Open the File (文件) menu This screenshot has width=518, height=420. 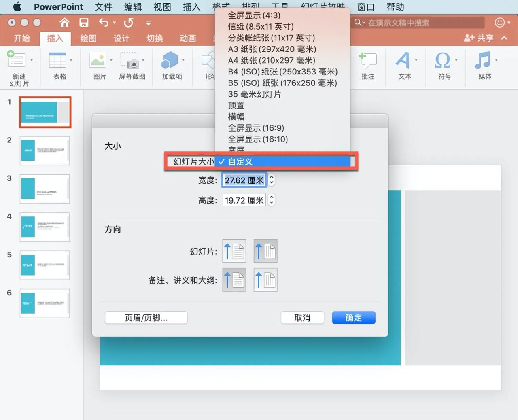(x=103, y=7)
